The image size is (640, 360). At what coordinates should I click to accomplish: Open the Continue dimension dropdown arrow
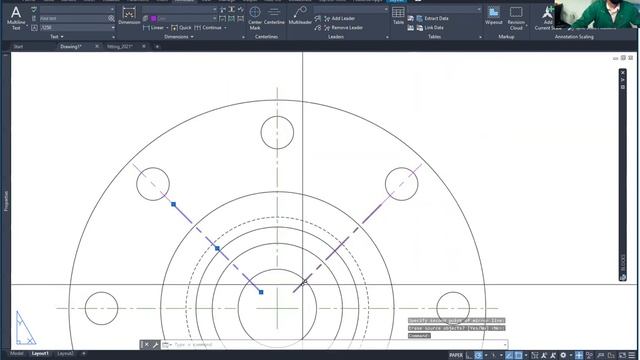point(225,28)
